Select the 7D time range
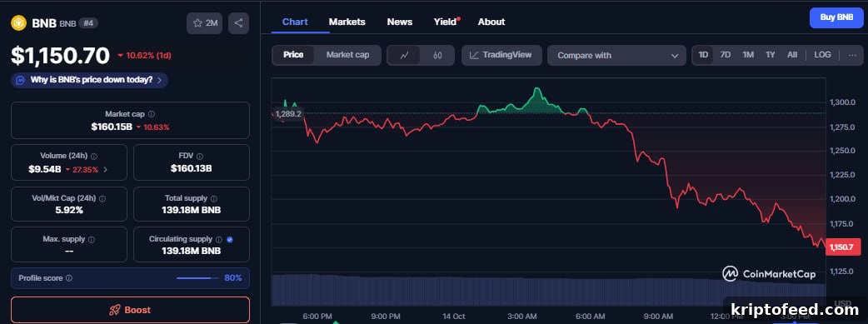The image size is (868, 324). pyautogui.click(x=726, y=55)
